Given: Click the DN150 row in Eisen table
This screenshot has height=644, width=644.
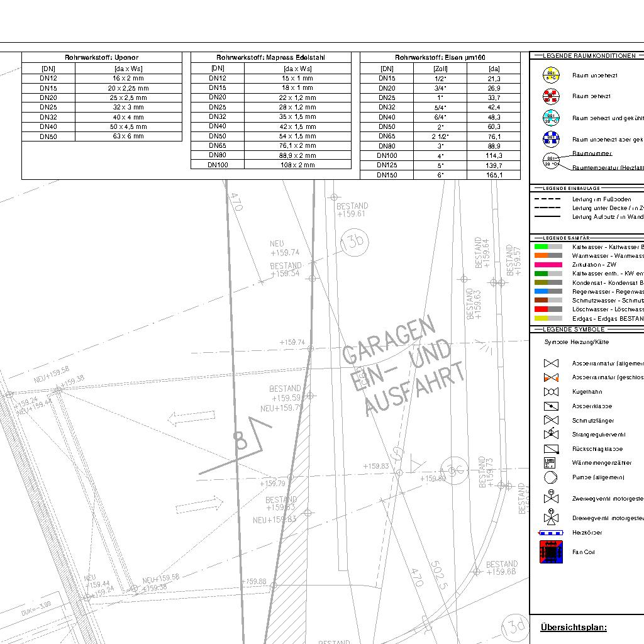Looking at the screenshot, I should (440, 175).
